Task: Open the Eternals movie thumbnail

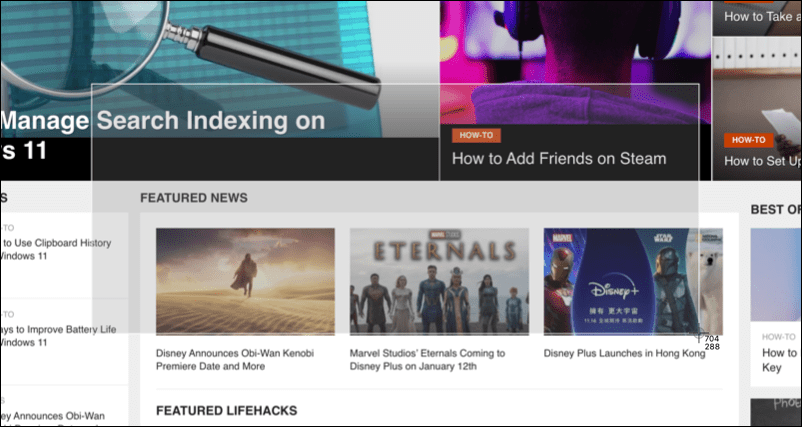Action: coord(439,282)
